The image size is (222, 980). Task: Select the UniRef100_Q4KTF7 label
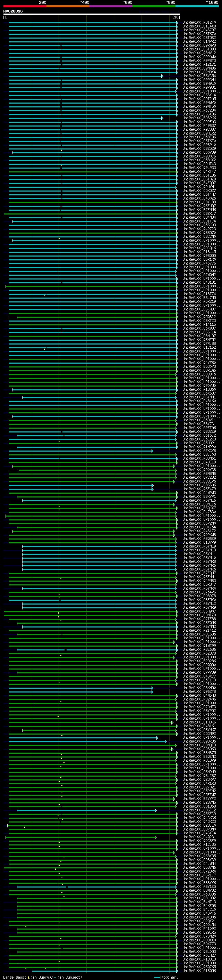[199, 172]
